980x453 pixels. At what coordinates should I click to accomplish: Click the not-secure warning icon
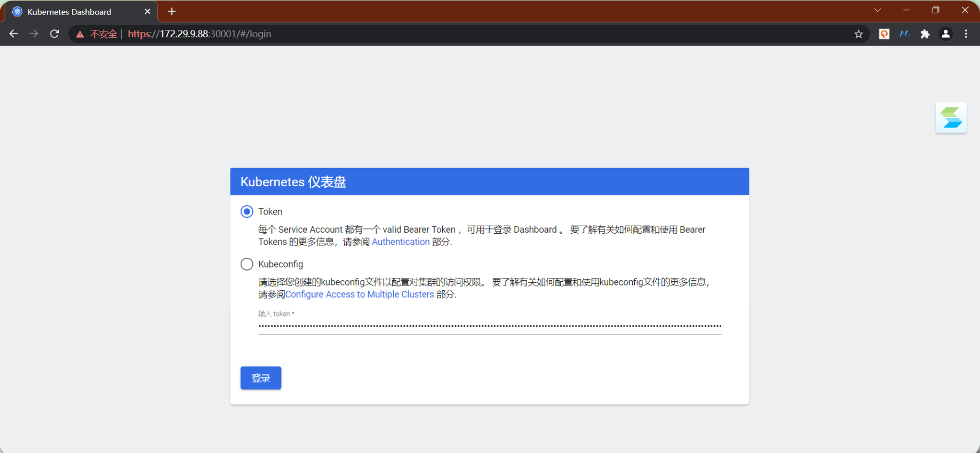(x=80, y=34)
